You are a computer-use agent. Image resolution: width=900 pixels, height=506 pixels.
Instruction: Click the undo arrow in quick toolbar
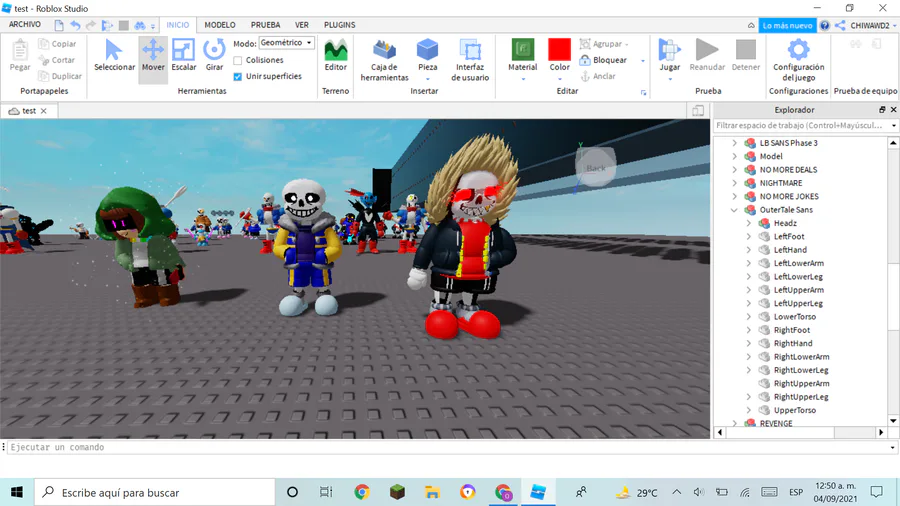[75, 25]
